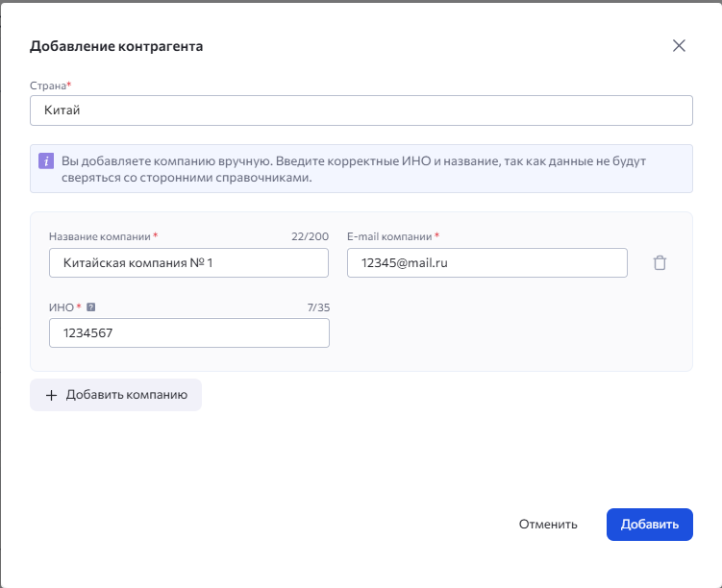Click the E-mail компании label

tap(389, 236)
